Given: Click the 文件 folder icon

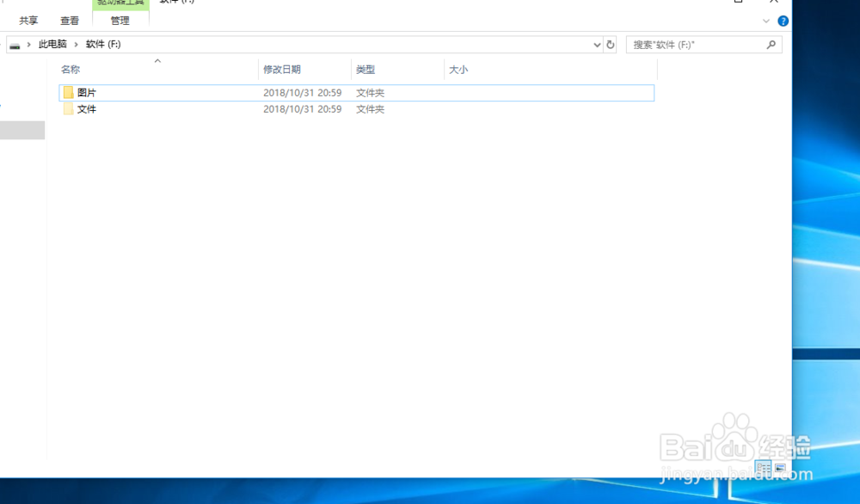Looking at the screenshot, I should (x=69, y=109).
